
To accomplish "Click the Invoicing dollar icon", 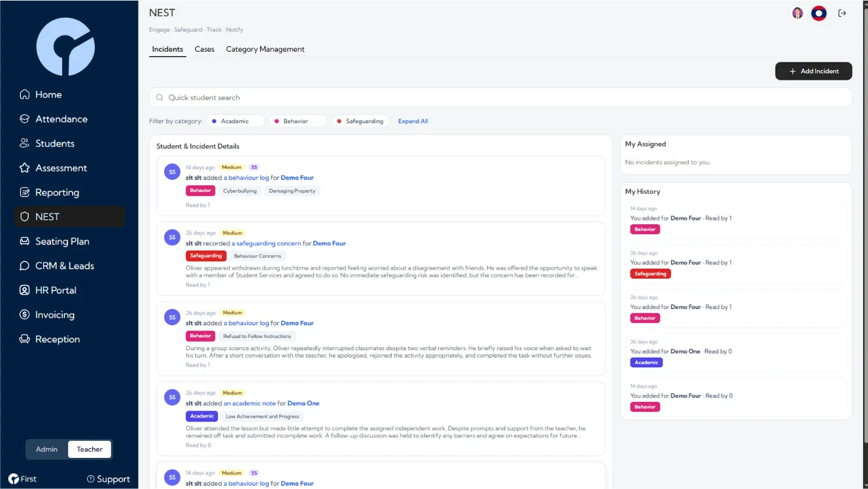I will click(x=25, y=315).
